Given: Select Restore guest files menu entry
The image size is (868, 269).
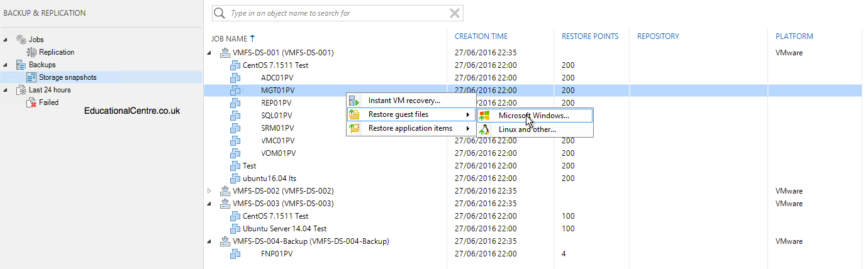Looking at the screenshot, I should point(411,114).
